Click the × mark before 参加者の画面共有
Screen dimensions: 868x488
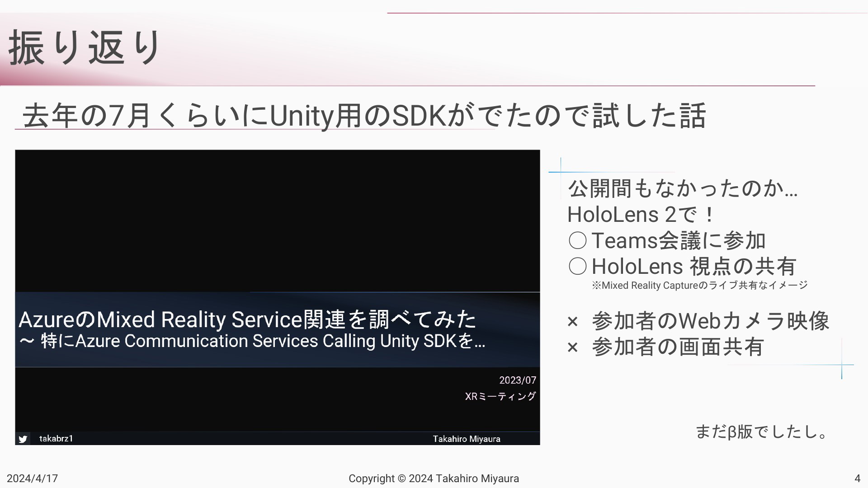click(573, 347)
